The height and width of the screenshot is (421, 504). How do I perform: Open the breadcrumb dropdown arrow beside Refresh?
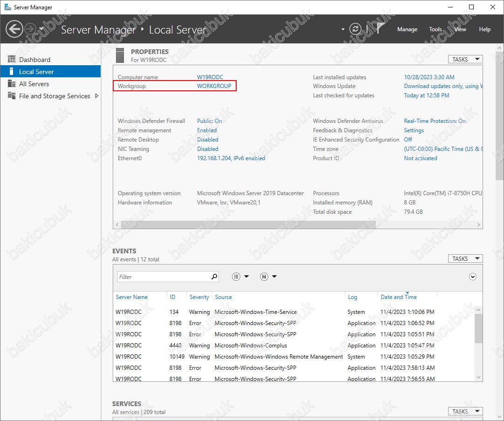coord(343,29)
